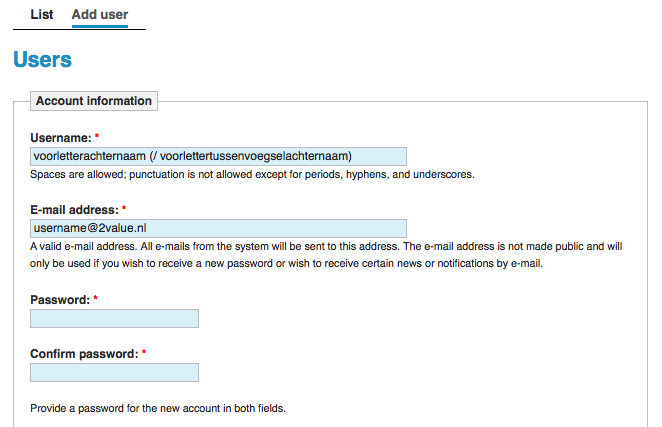
Task: Click the Username field label
Action: coord(60,138)
